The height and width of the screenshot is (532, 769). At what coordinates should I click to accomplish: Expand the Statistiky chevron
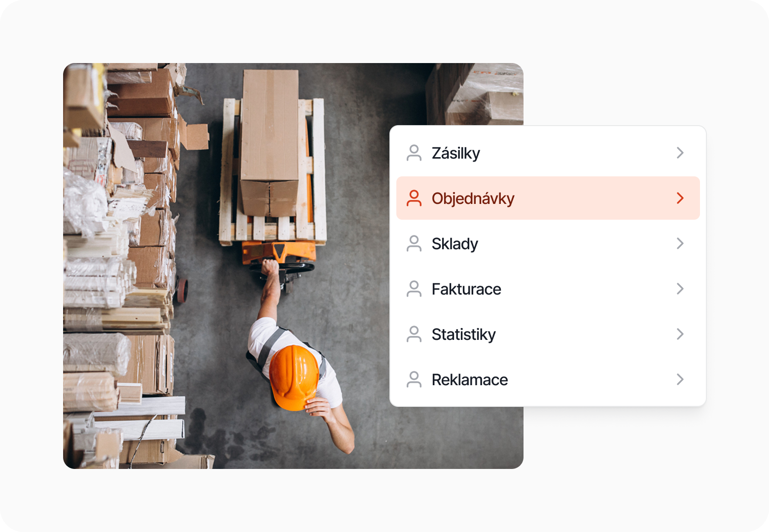click(x=680, y=334)
